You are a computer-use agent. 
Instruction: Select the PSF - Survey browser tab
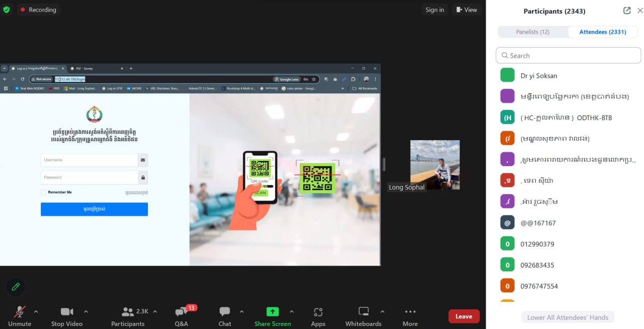tap(96, 68)
